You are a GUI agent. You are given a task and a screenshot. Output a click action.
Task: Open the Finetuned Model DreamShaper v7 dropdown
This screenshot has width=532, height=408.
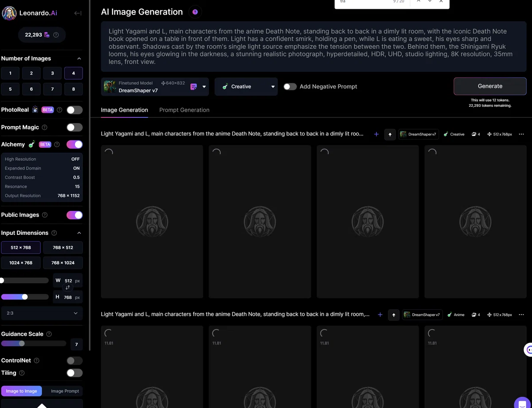[155, 87]
